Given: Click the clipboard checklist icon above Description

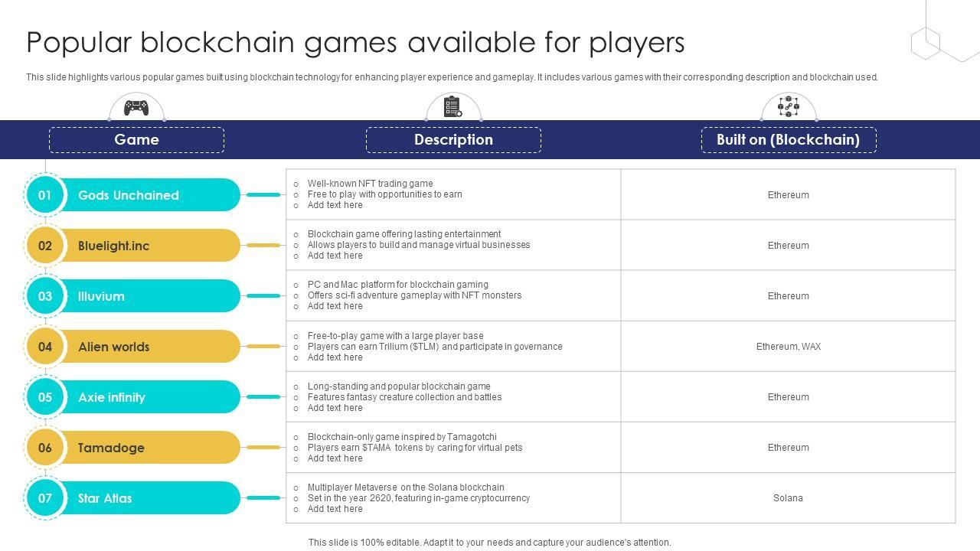Looking at the screenshot, I should point(452,107).
